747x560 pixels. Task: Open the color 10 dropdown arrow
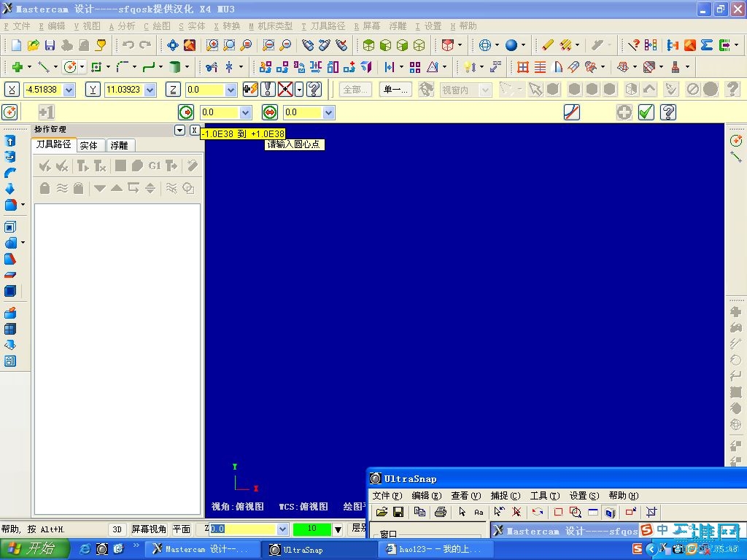pos(338,529)
